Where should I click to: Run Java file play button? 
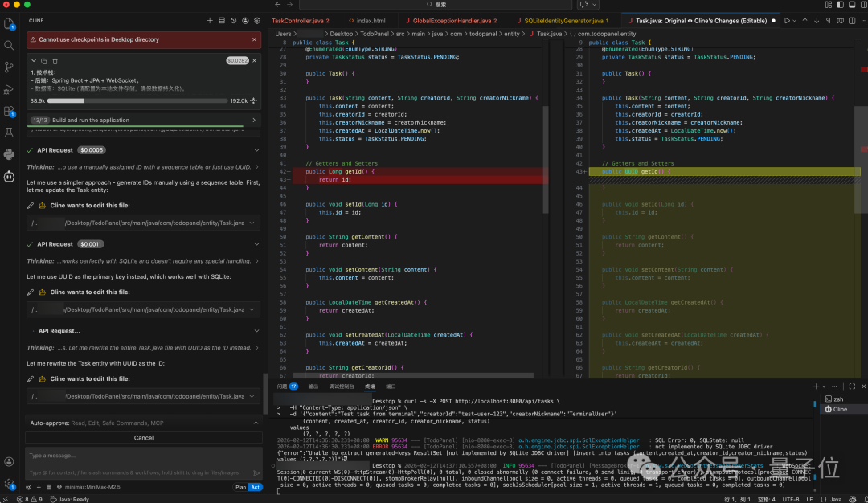787,20
